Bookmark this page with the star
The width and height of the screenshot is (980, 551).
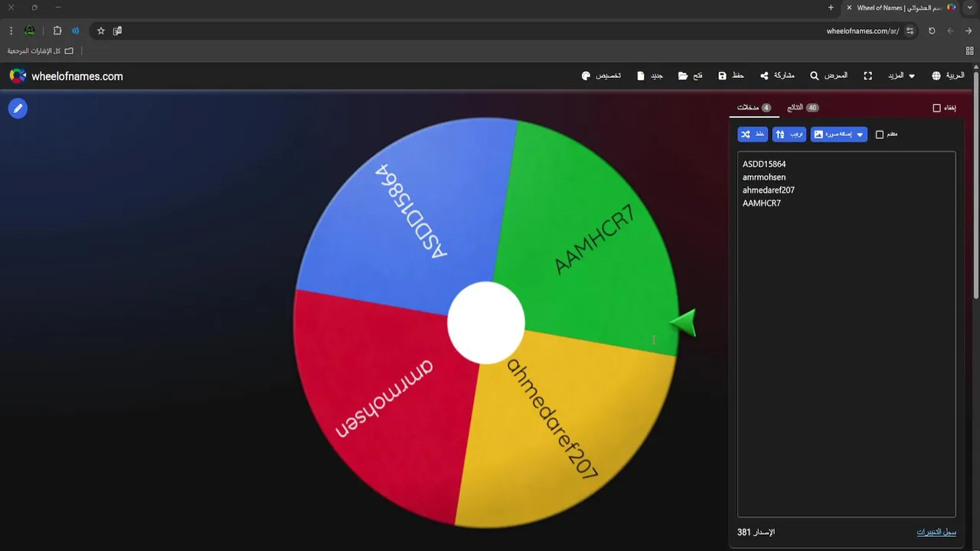(100, 31)
